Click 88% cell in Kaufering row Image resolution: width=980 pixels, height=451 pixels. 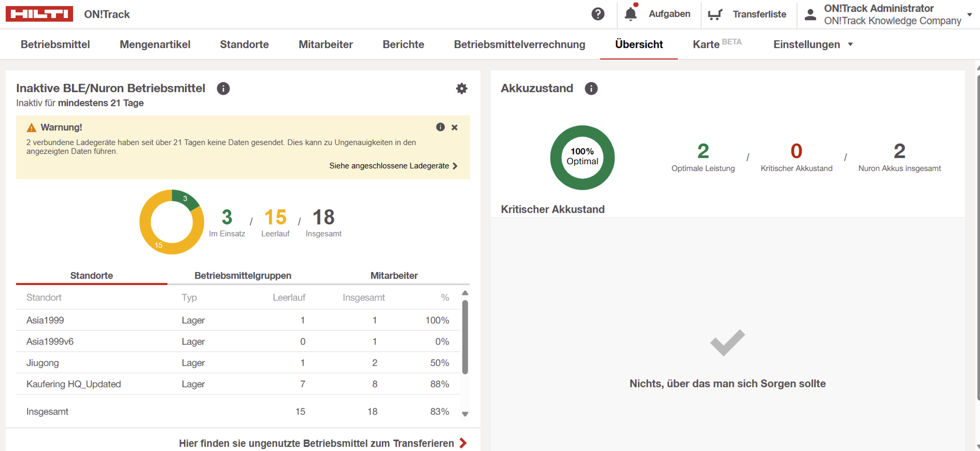(x=439, y=384)
